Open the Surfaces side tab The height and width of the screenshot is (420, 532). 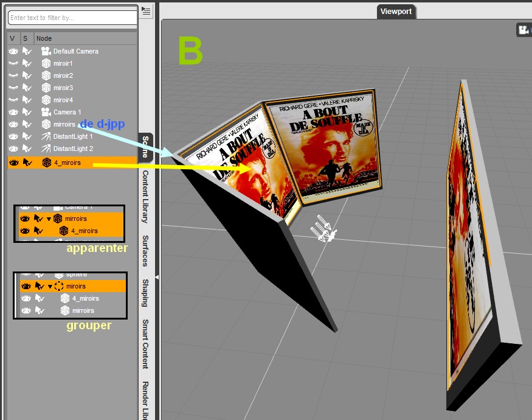click(145, 251)
